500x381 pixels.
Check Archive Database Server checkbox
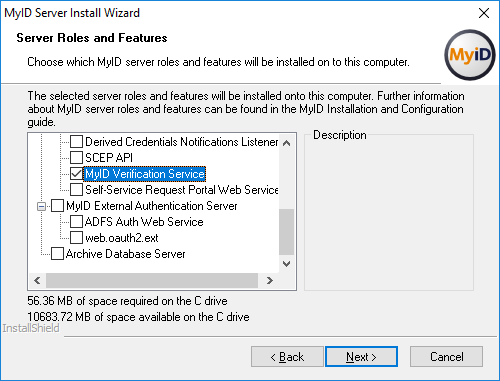tap(57, 254)
